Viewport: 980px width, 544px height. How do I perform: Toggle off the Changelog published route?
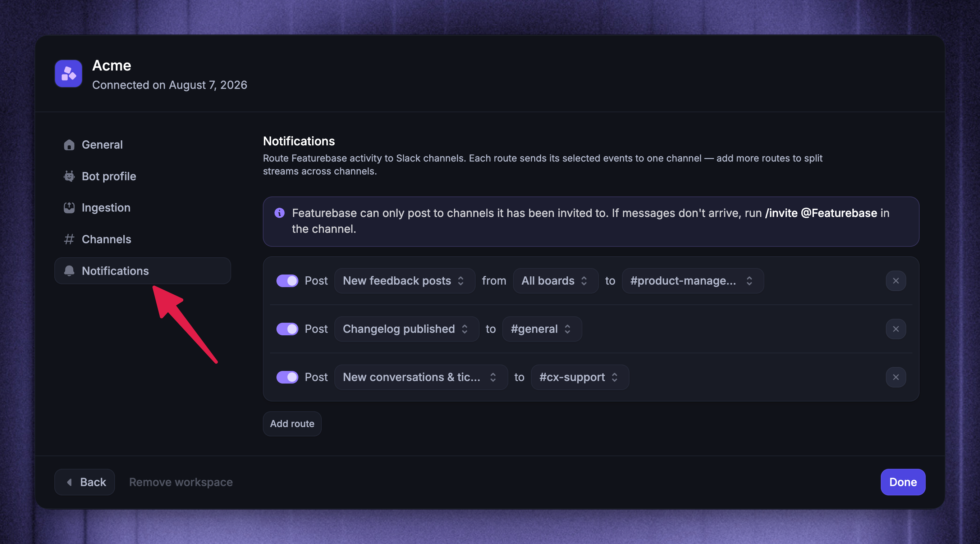point(287,329)
